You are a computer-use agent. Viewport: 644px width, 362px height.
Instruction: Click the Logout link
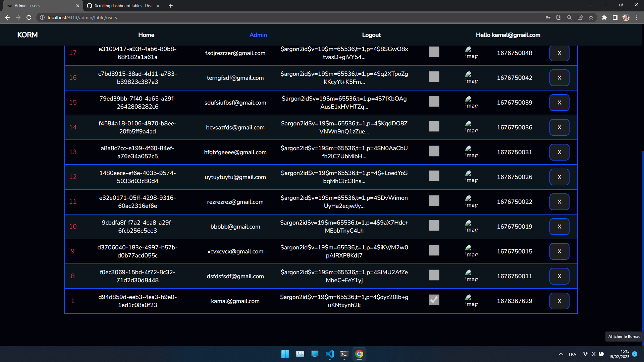pos(371,35)
